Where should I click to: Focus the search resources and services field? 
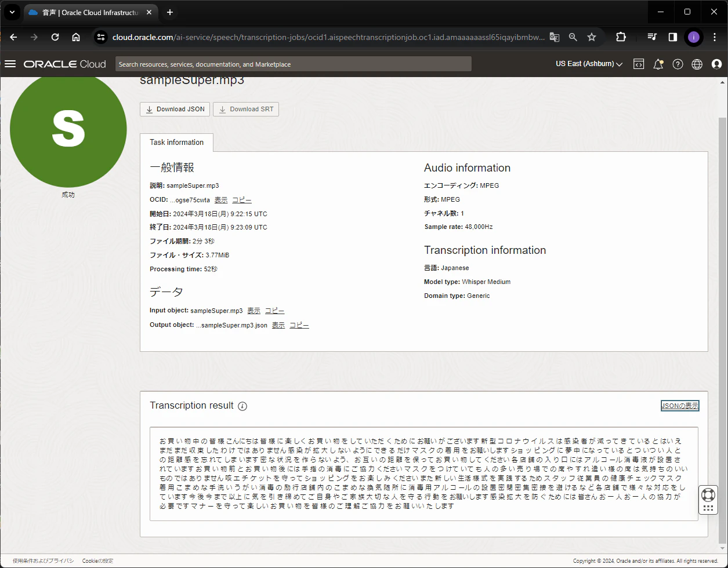pos(294,64)
